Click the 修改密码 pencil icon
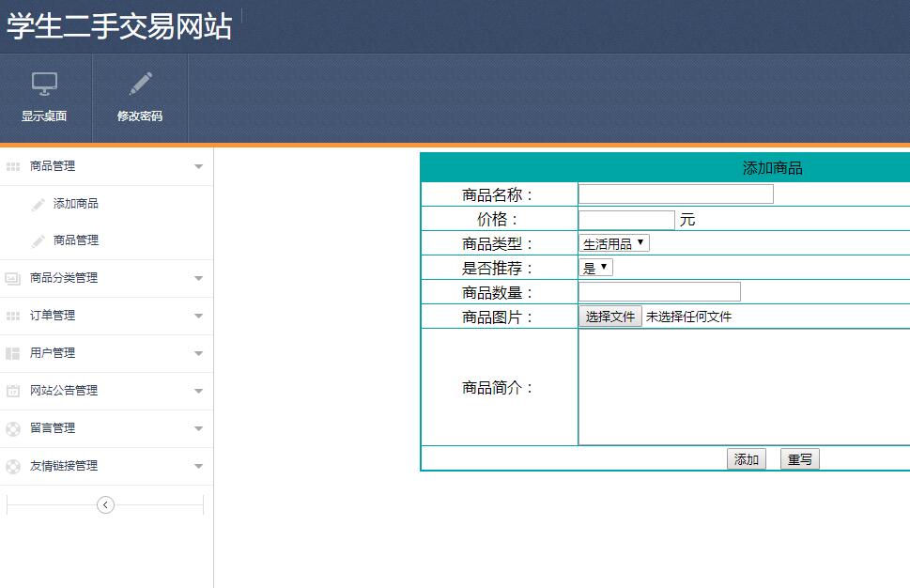910x588 pixels. point(141,84)
